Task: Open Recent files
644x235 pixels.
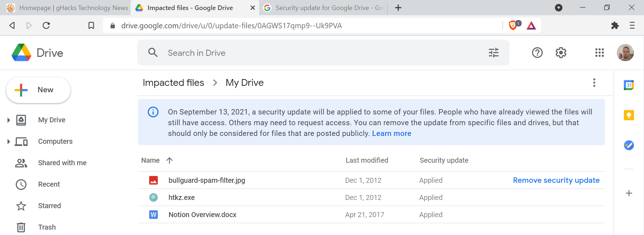Action: click(x=49, y=184)
